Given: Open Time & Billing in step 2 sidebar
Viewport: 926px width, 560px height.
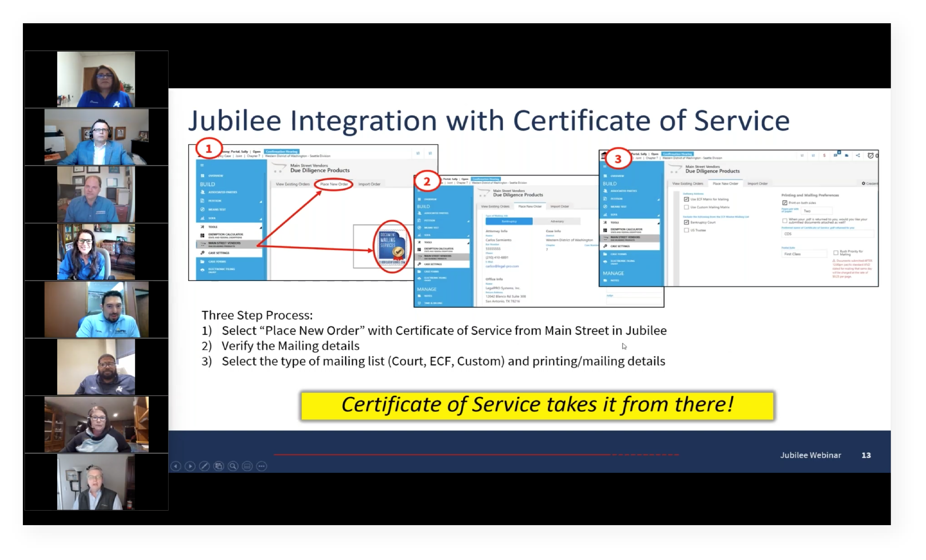Looking at the screenshot, I should [433, 303].
